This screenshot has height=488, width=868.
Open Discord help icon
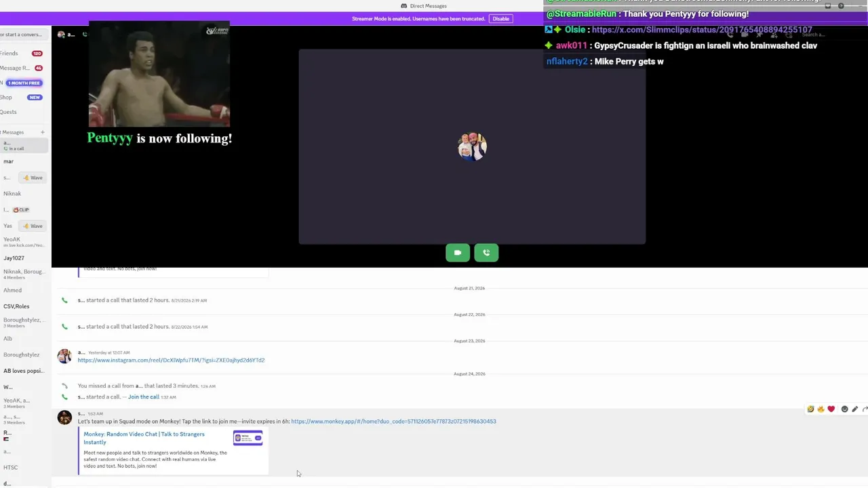pos(841,6)
